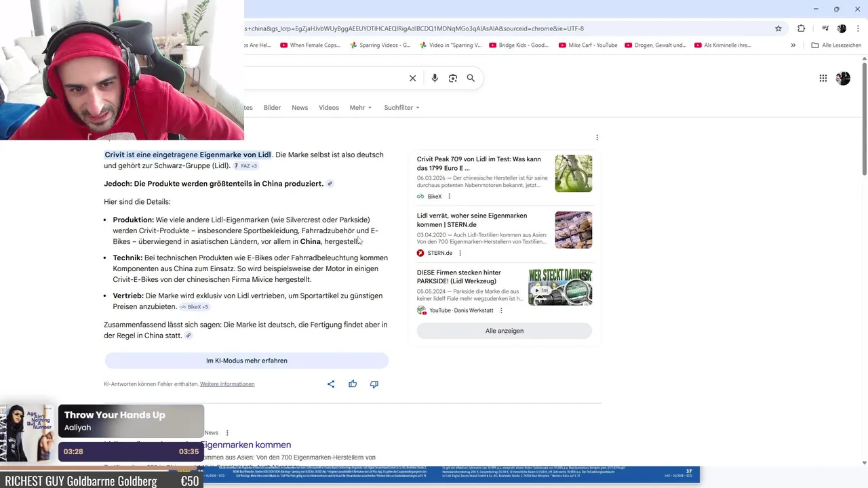
Task: Share the AI overview answer
Action: tap(331, 384)
